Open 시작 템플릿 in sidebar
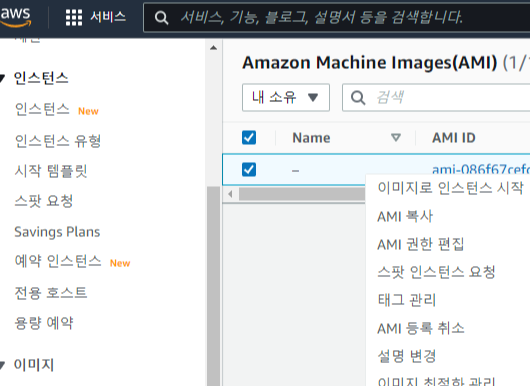This screenshot has width=530, height=386. (x=51, y=171)
